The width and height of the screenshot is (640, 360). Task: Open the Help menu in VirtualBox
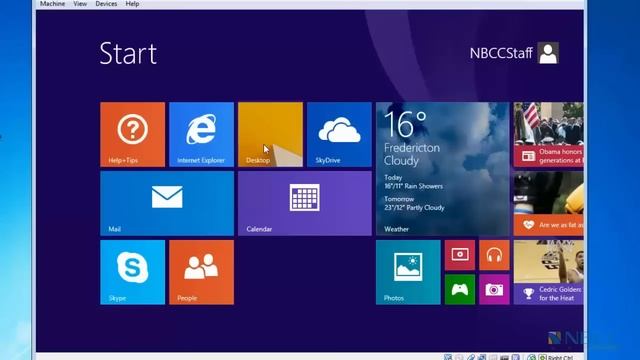[132, 4]
